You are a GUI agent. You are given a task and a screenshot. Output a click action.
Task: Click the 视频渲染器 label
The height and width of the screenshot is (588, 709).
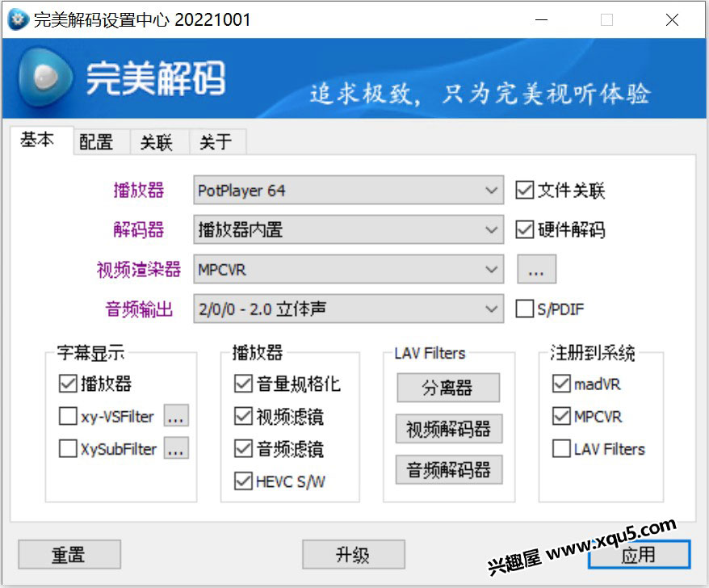pos(139,270)
